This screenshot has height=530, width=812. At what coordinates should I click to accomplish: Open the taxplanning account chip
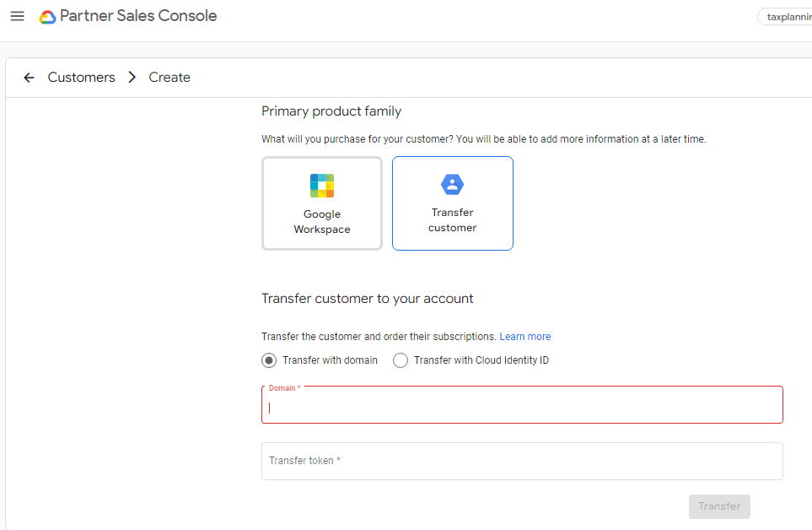pyautogui.click(x=785, y=17)
